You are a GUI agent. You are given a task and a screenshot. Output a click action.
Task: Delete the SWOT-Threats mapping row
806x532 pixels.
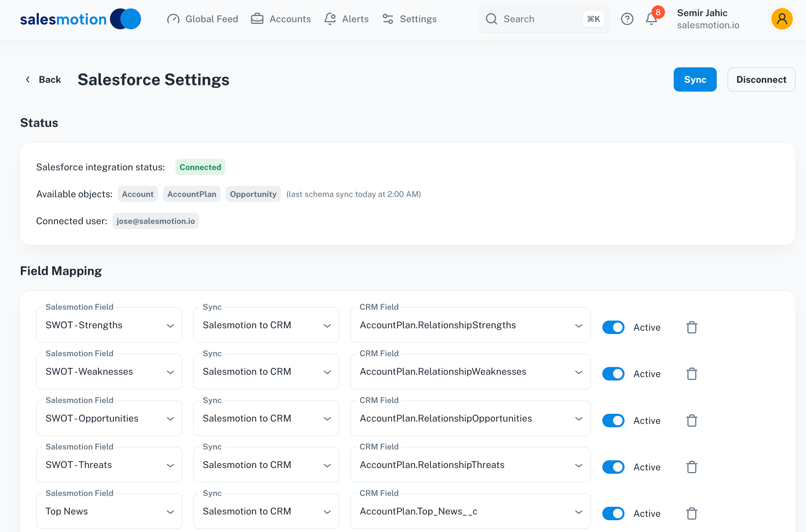(x=692, y=467)
